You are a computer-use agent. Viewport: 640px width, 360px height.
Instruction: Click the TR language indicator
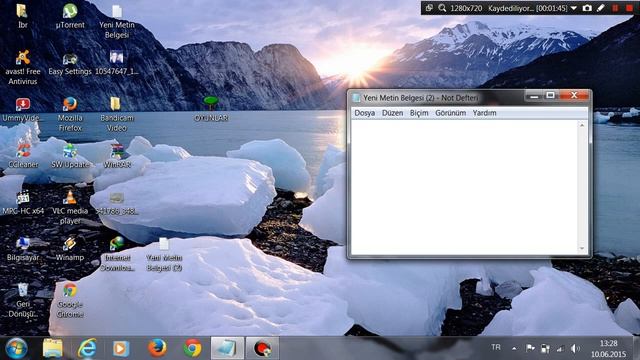click(x=496, y=347)
